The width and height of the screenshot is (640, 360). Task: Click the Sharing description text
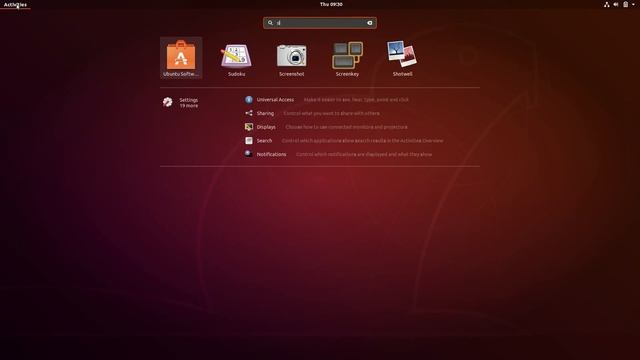(x=331, y=113)
